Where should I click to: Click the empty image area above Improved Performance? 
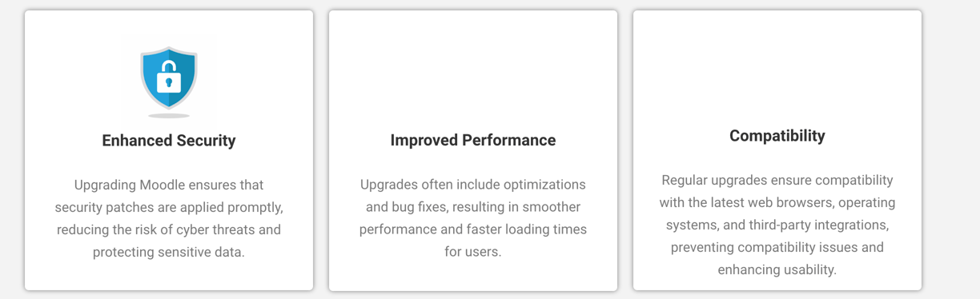coord(473,74)
